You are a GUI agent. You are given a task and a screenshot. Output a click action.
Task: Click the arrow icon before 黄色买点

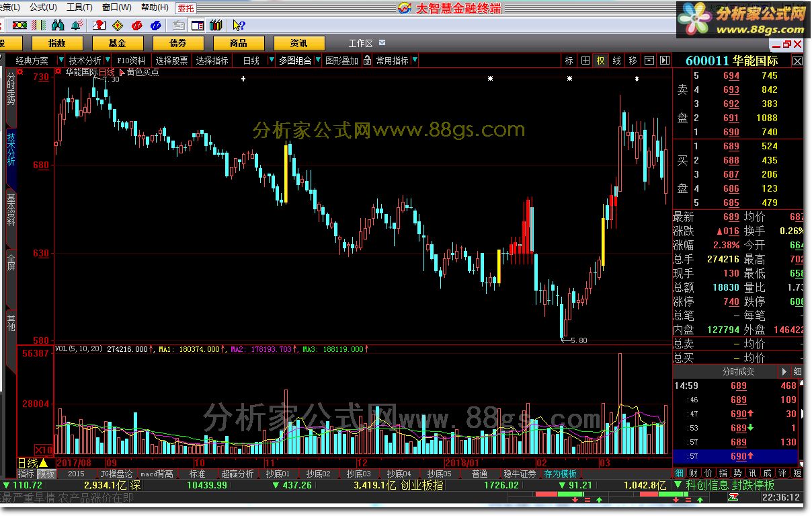tap(122, 72)
